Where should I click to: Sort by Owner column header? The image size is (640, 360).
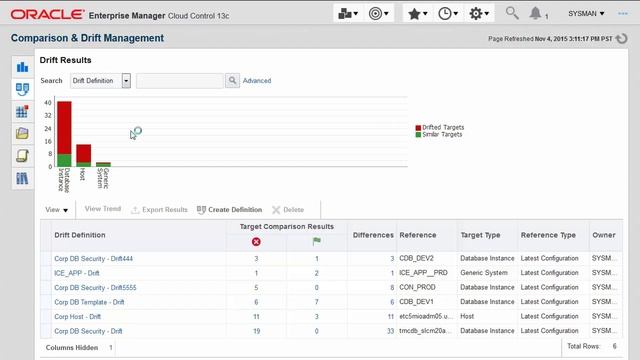(x=604, y=235)
